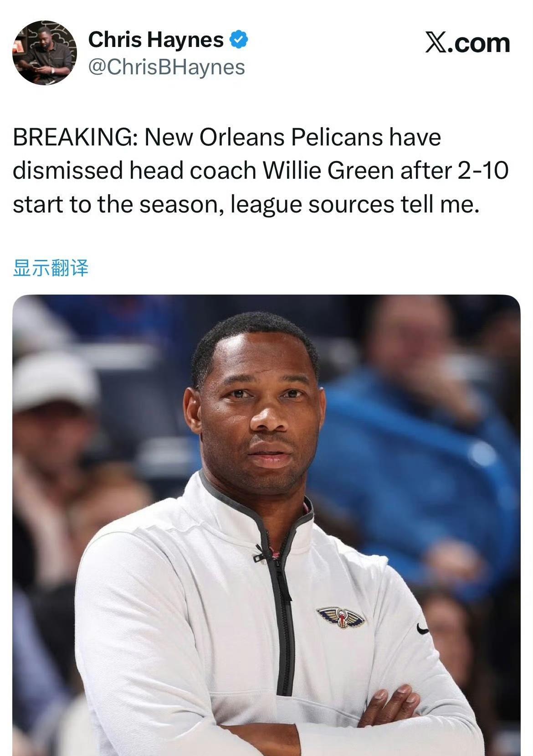Open the Chris Haynes display name
This screenshot has width=533, height=756.
tap(156, 40)
